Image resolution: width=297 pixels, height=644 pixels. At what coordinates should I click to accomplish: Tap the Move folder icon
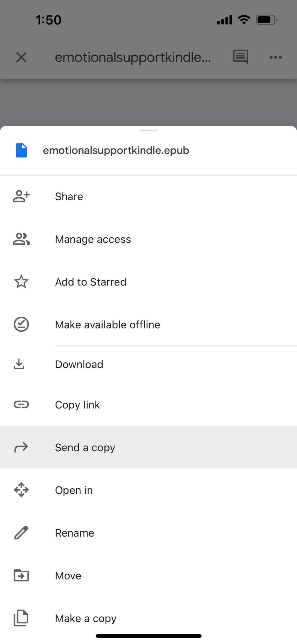21,575
